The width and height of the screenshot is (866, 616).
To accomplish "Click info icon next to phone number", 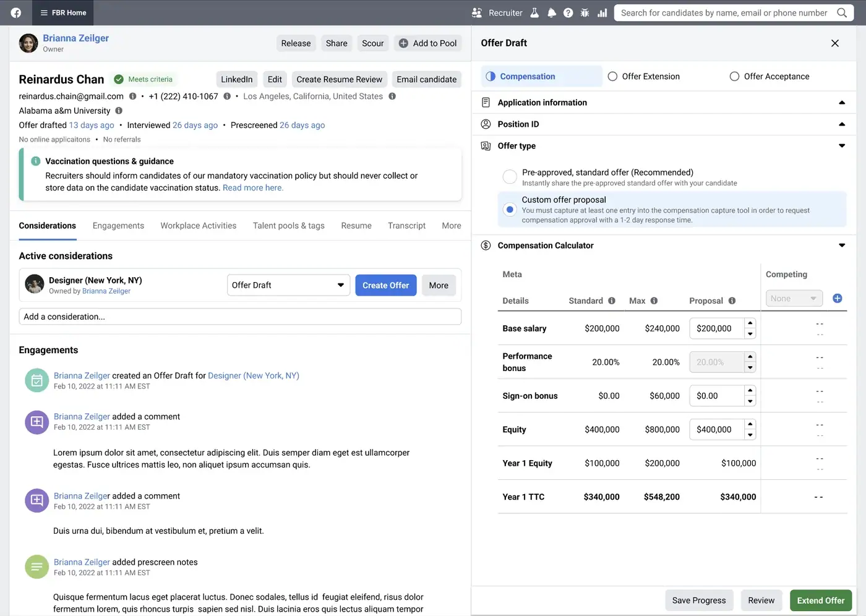I will pyautogui.click(x=227, y=96).
